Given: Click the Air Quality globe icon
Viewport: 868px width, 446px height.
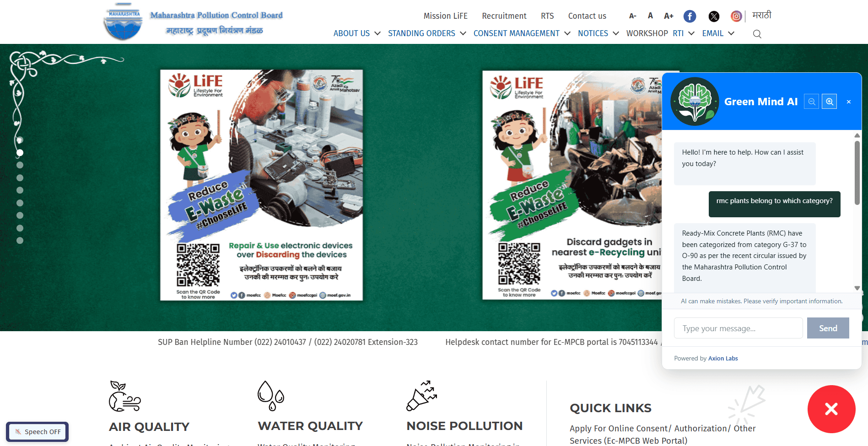Looking at the screenshot, I should (x=124, y=396).
